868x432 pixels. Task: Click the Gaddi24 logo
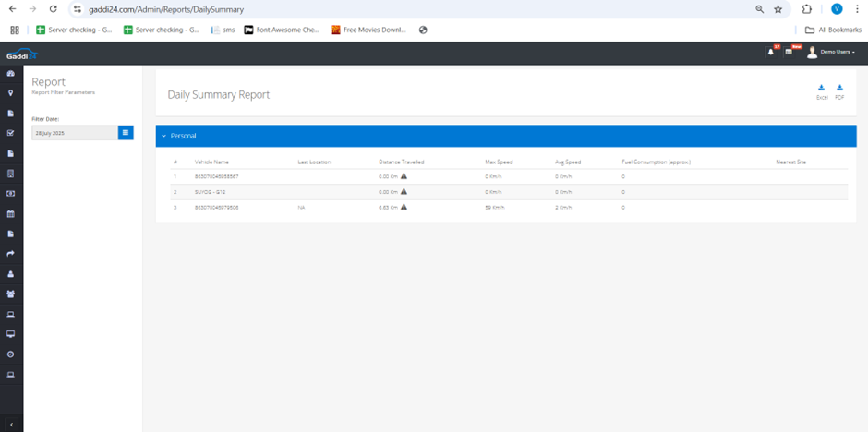pyautogui.click(x=22, y=55)
